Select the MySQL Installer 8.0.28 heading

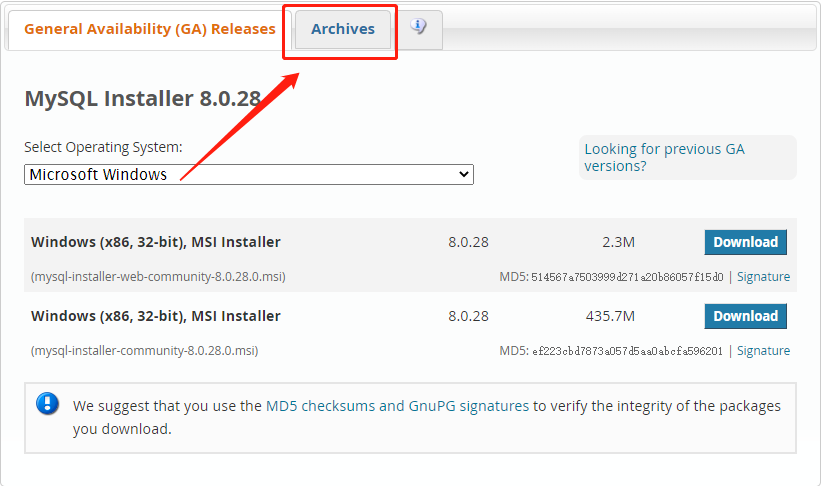point(142,99)
